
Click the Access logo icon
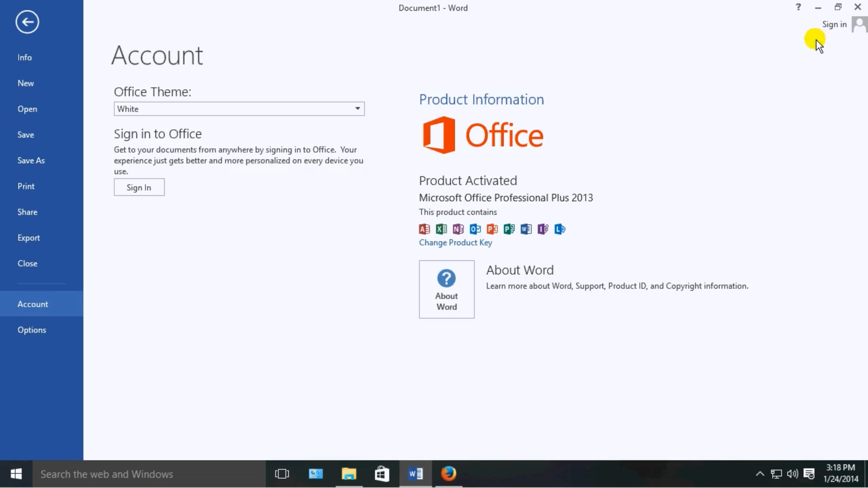[x=425, y=229]
